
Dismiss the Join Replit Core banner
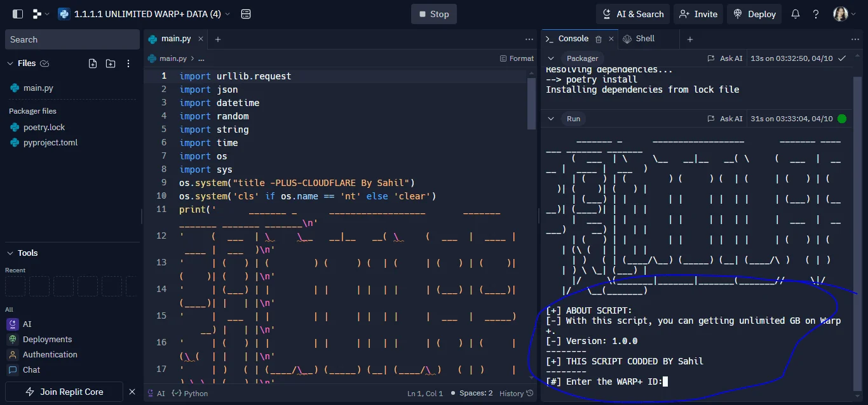132,392
